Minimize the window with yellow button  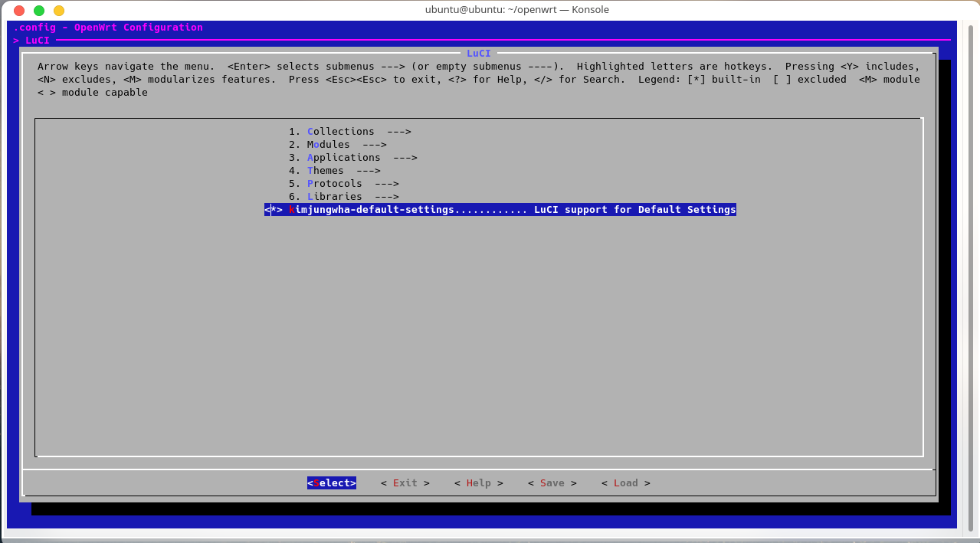coord(59,10)
